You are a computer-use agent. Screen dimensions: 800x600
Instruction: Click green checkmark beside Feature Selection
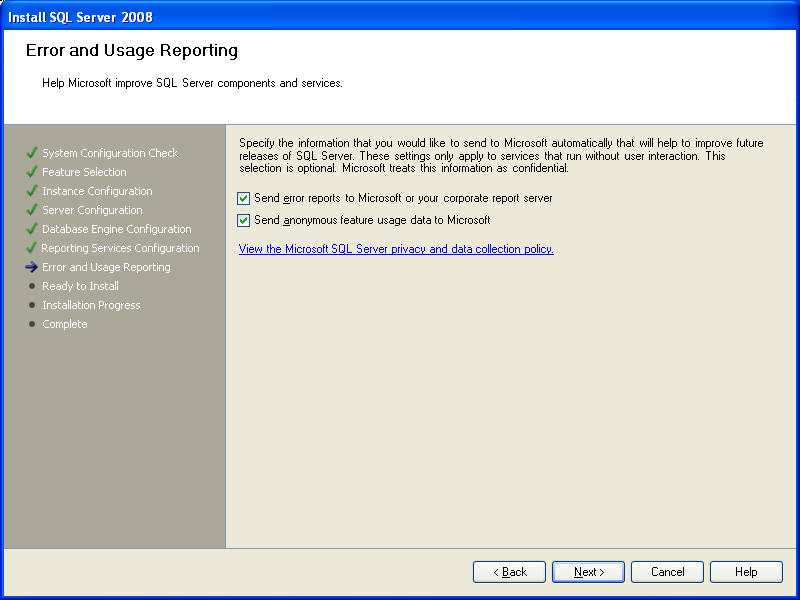[x=32, y=171]
